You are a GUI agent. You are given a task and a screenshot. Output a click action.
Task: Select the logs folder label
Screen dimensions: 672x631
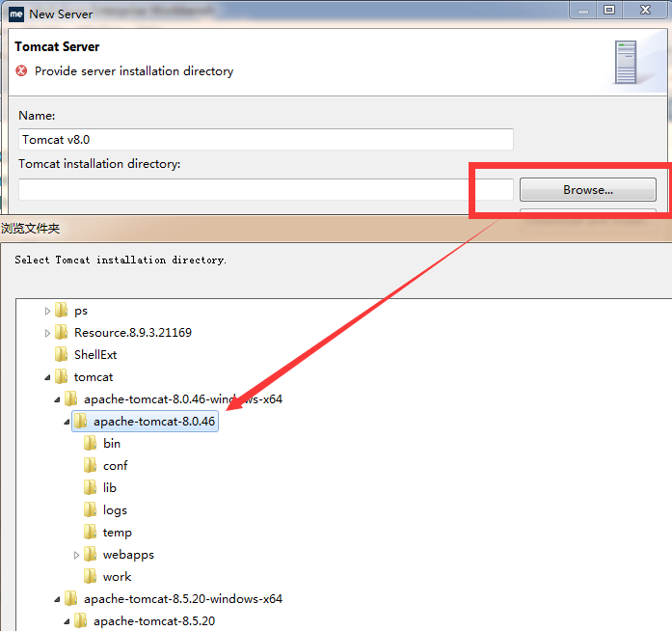[115, 510]
